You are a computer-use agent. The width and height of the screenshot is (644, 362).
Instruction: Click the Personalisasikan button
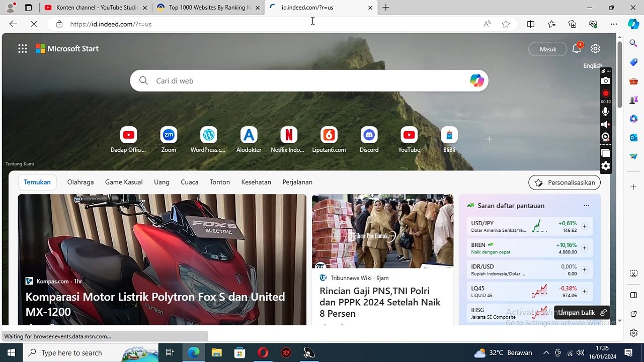[x=565, y=183]
